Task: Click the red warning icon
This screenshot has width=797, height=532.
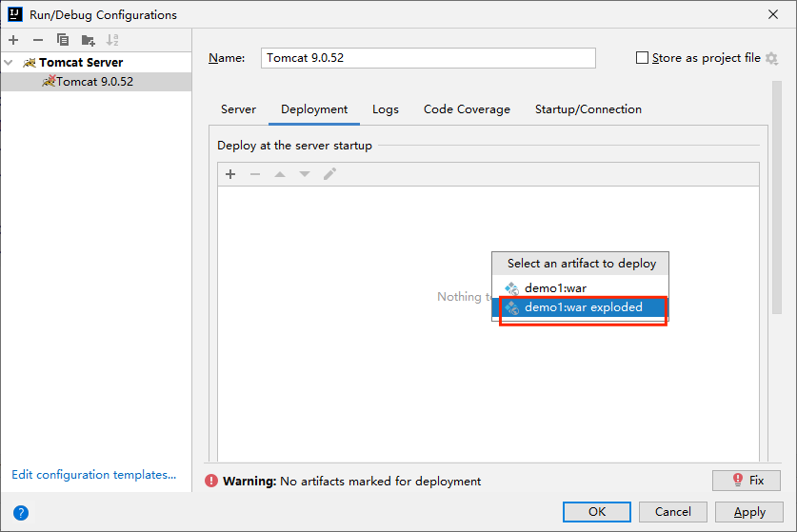Action: click(x=211, y=481)
